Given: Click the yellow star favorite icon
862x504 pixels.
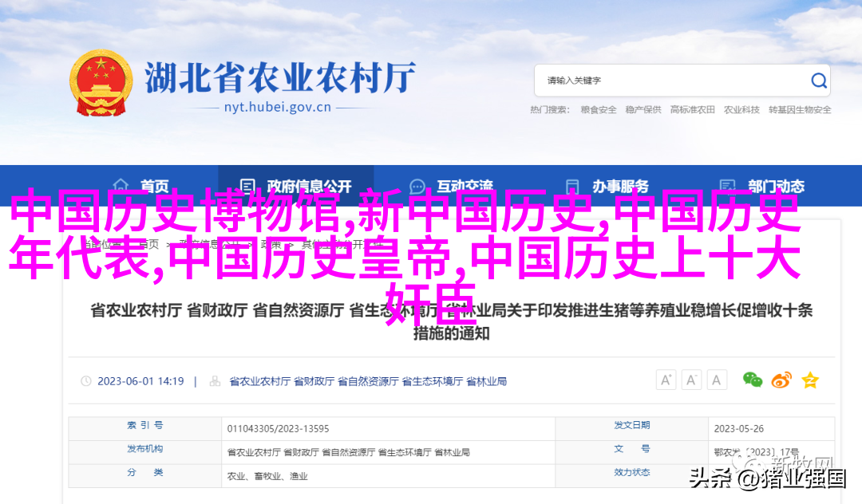Looking at the screenshot, I should click(810, 380).
